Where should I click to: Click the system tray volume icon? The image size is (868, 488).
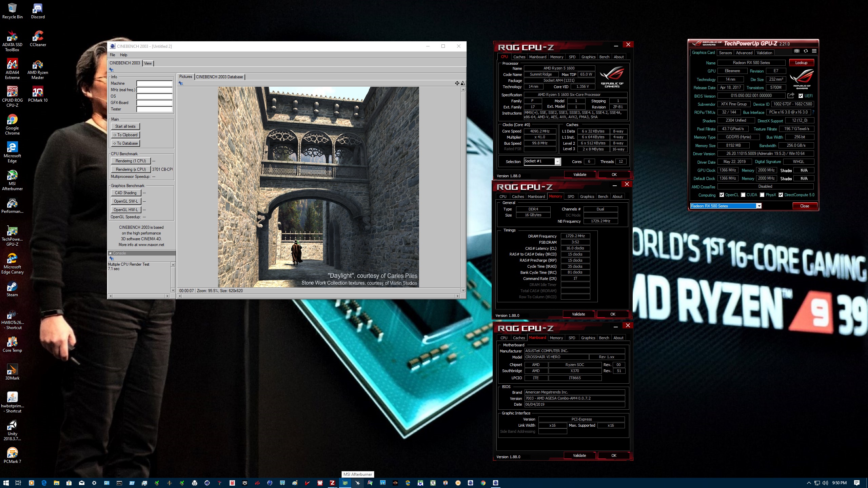pos(825,483)
